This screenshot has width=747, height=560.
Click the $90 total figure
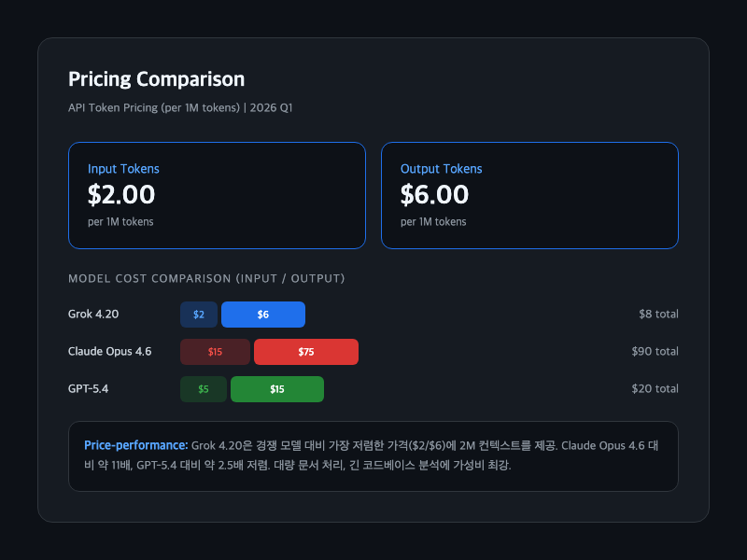pos(655,352)
